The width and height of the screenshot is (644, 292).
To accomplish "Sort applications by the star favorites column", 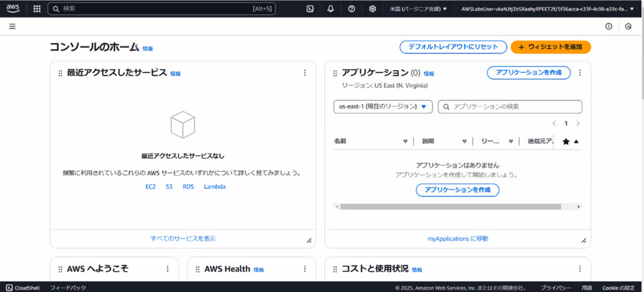I will pyautogui.click(x=570, y=141).
